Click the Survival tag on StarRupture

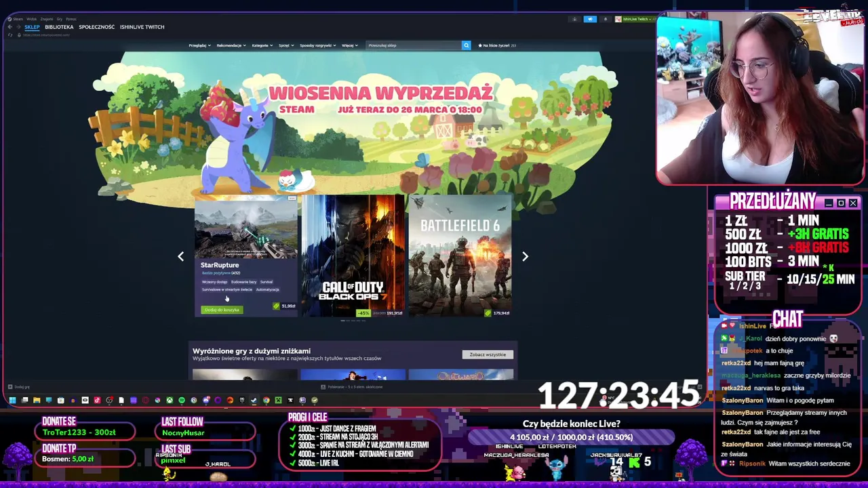coord(267,282)
